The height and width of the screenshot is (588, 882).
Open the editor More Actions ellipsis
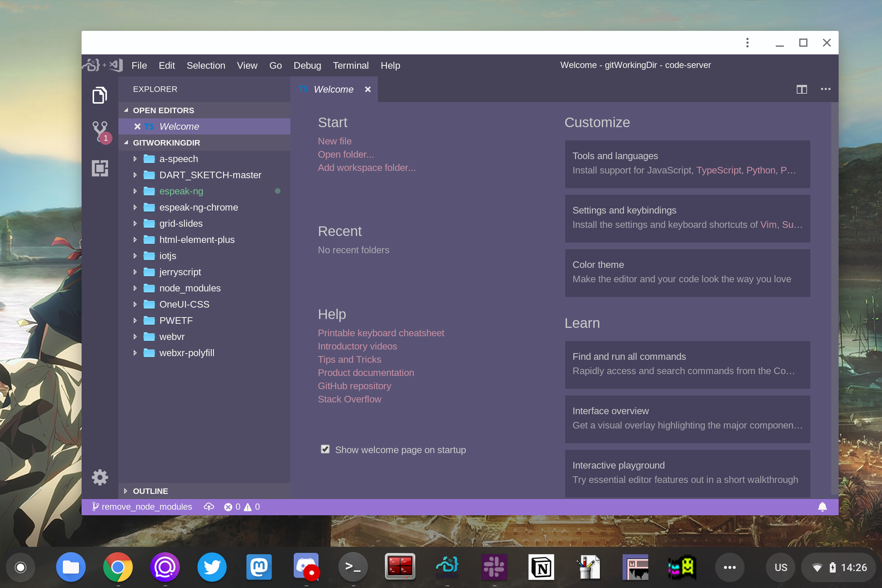[825, 89]
